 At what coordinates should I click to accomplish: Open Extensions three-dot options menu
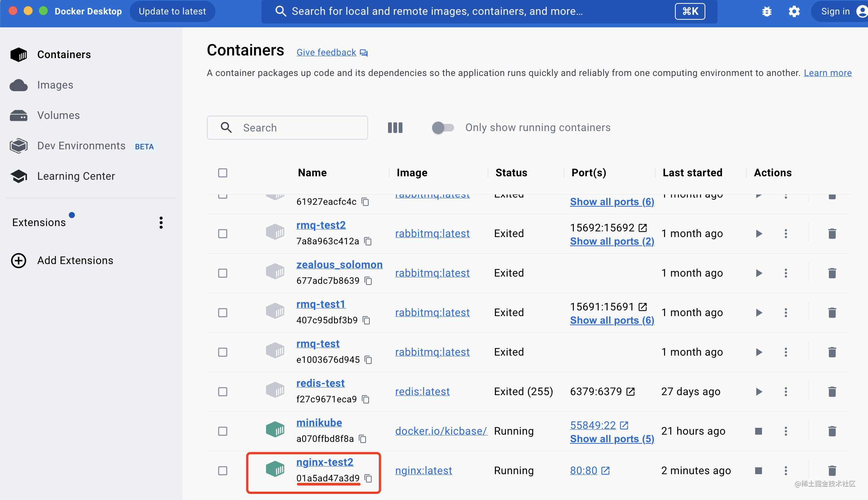161,223
